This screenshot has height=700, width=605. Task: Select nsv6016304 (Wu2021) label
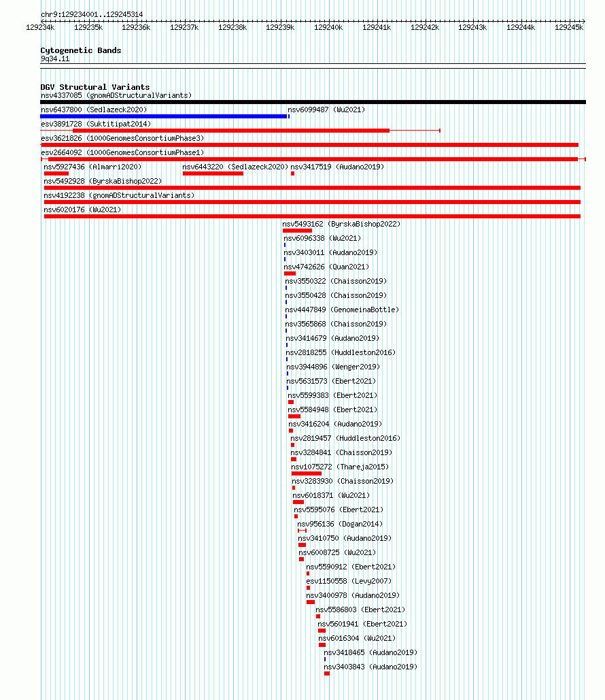[x=358, y=638]
